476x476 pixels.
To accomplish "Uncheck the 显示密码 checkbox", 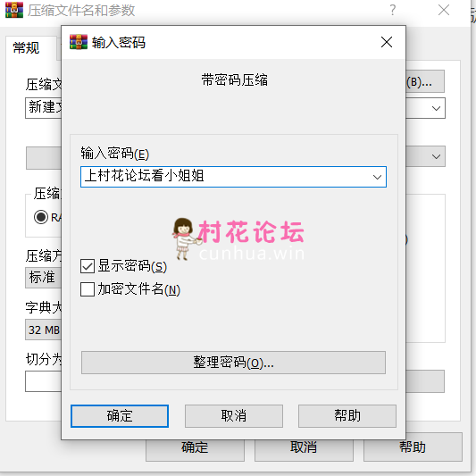I will (x=88, y=266).
